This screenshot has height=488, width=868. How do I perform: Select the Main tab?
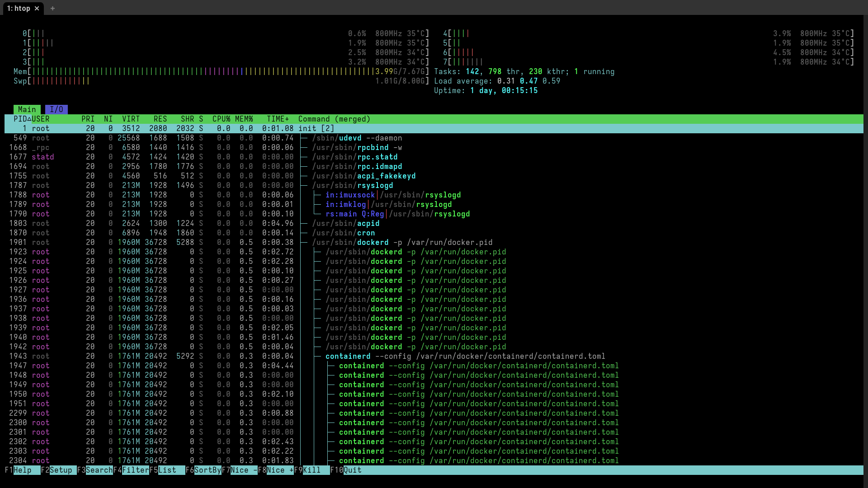tap(27, 109)
